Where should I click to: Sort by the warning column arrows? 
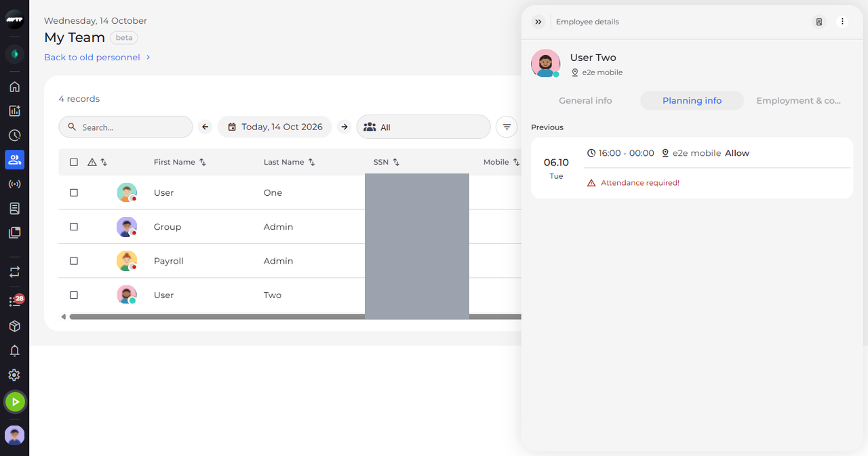(x=104, y=163)
